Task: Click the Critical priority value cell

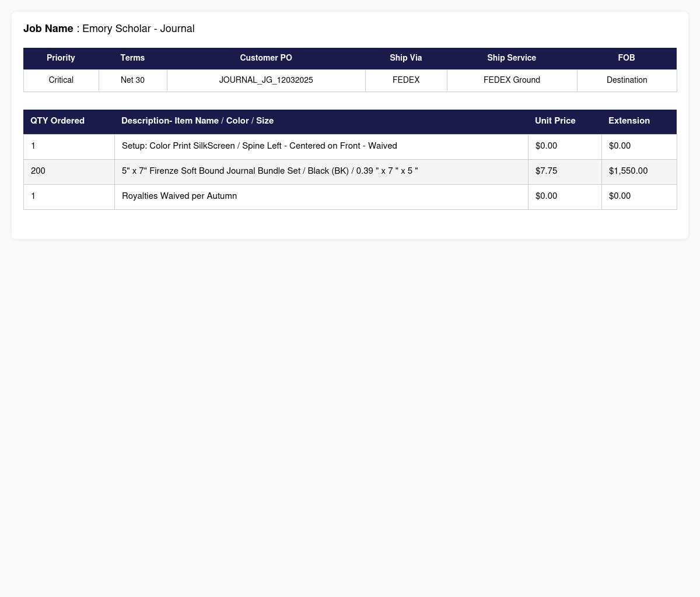Action: [61, 80]
